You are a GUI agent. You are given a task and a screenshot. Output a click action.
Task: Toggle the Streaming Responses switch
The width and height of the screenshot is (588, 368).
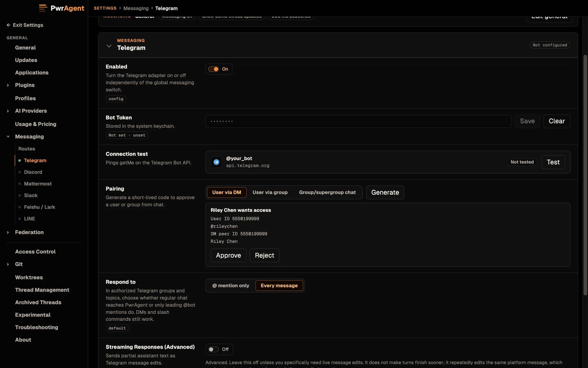tap(214, 349)
